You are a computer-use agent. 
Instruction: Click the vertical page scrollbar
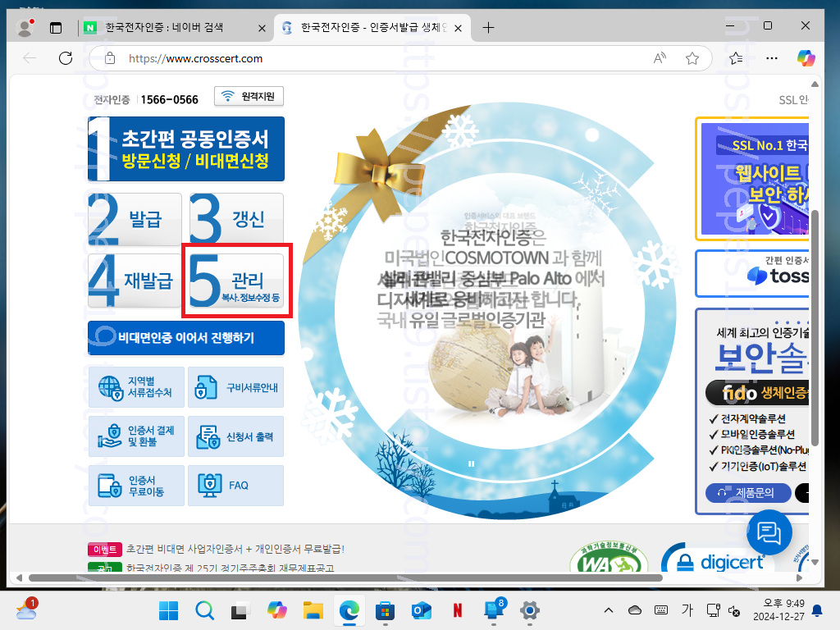815,328
